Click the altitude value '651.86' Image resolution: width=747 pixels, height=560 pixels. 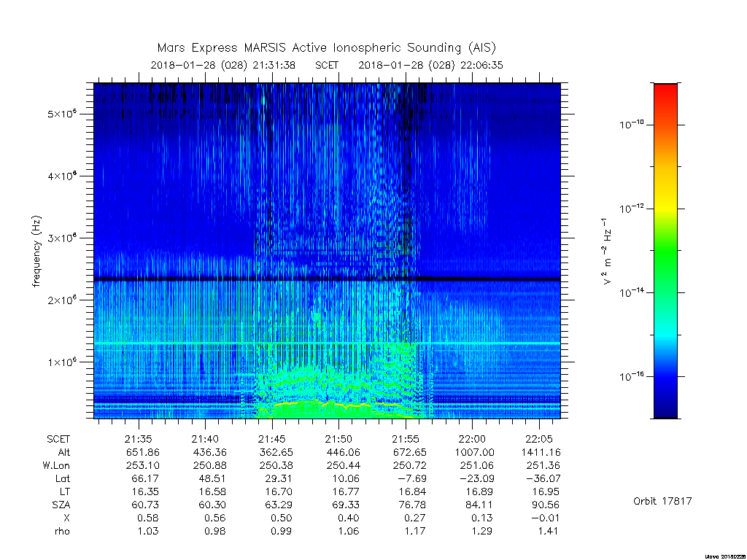(x=142, y=452)
